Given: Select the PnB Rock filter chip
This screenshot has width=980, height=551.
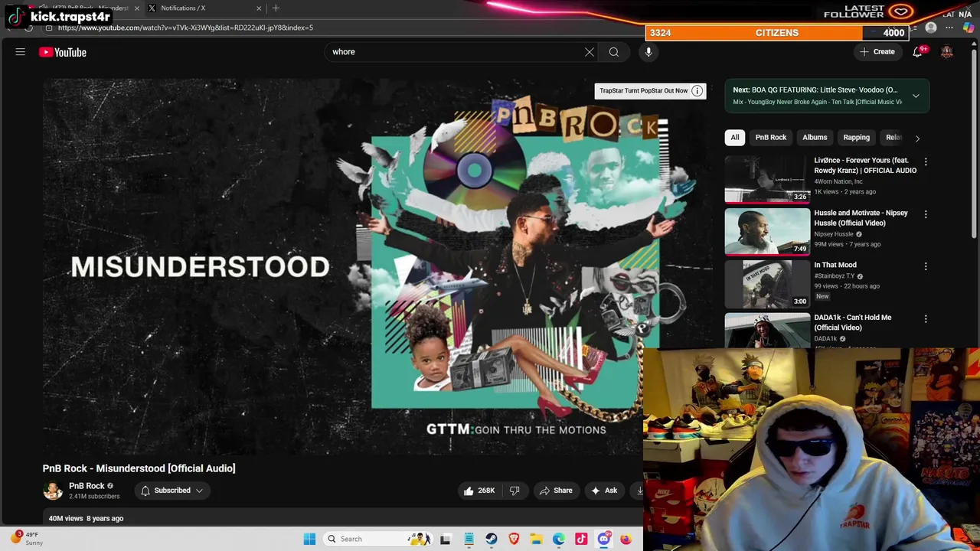Looking at the screenshot, I should (x=771, y=138).
